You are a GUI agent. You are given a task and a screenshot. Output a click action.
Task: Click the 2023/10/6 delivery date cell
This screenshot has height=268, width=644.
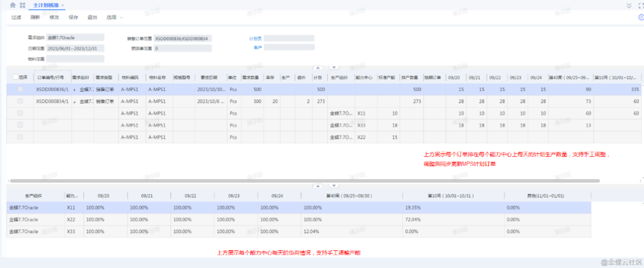(210, 101)
